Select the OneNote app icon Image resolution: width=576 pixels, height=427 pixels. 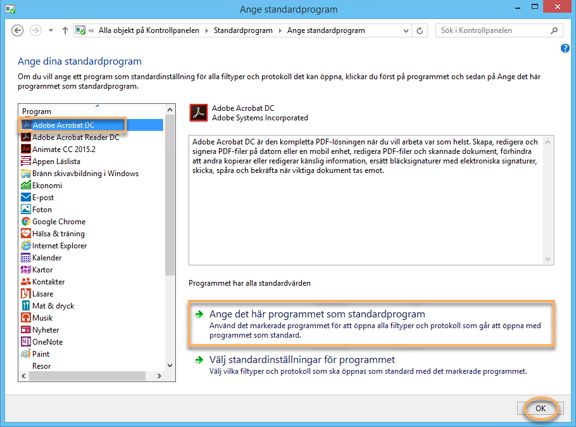coord(26,342)
